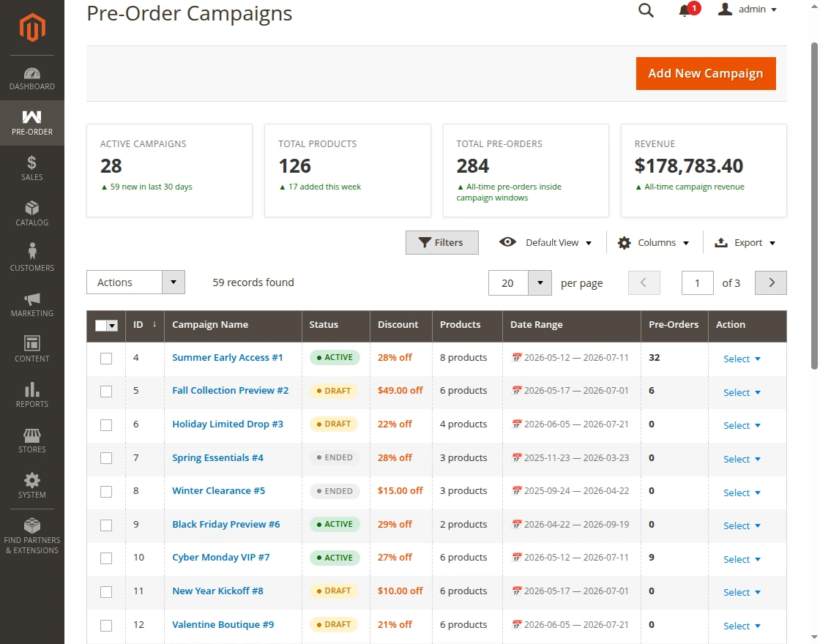The height and width of the screenshot is (644, 820).
Task: Open the admin account dropdown arrow
Action: point(773,10)
